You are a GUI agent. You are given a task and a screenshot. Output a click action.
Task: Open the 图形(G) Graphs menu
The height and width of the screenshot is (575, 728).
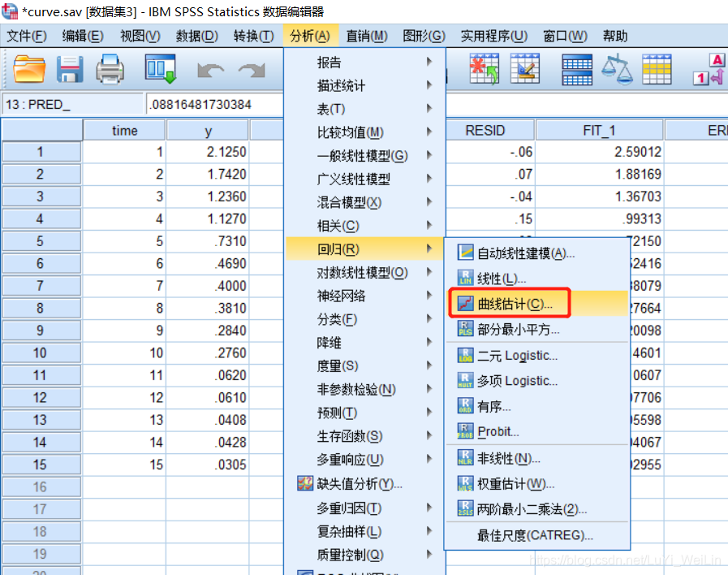pyautogui.click(x=424, y=36)
